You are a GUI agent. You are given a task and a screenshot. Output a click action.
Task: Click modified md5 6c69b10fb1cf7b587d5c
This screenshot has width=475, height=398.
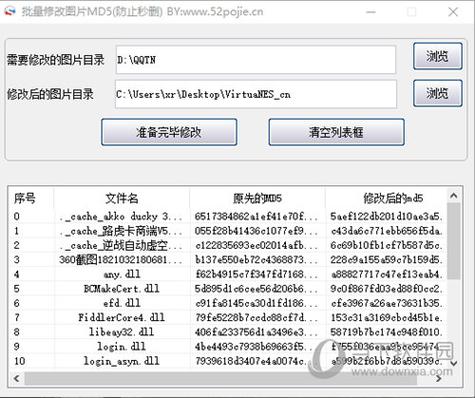pos(386,245)
